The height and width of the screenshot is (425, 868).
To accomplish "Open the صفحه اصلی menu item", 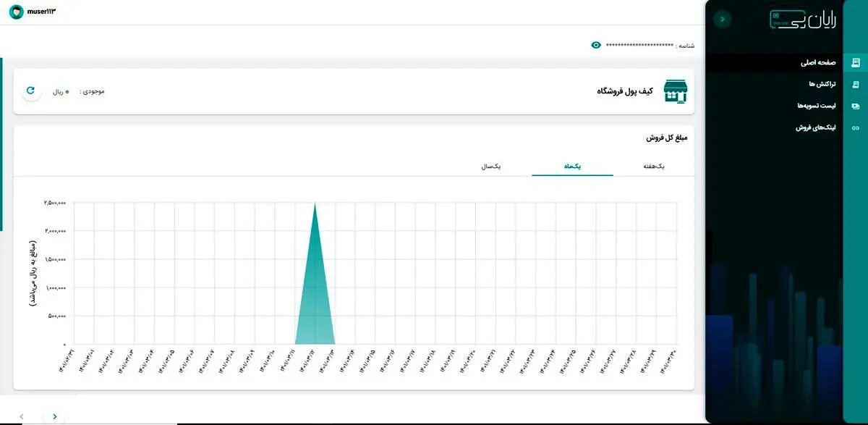I will pyautogui.click(x=818, y=63).
